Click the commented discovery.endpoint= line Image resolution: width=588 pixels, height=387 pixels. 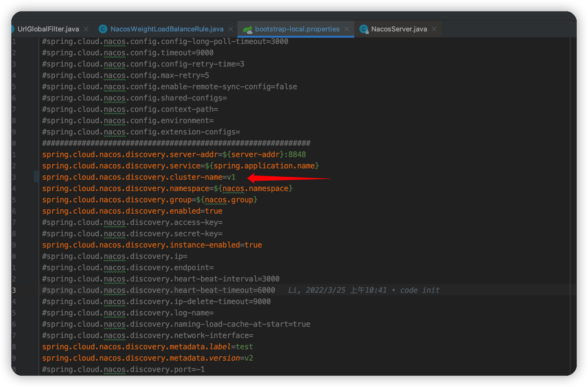point(128,268)
